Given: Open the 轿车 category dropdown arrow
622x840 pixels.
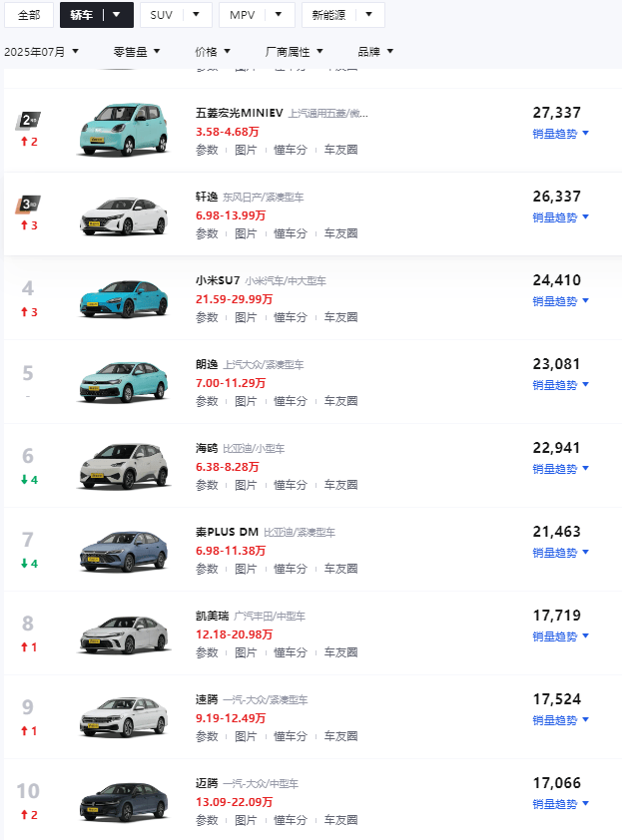Looking at the screenshot, I should pos(117,15).
